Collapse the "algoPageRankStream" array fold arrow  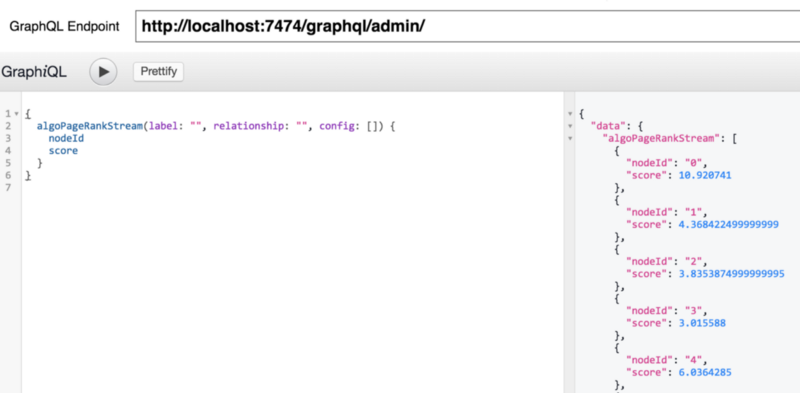[570, 138]
